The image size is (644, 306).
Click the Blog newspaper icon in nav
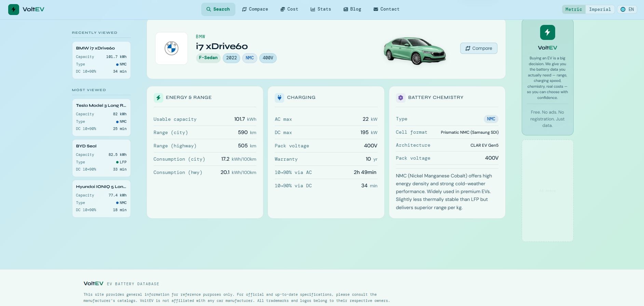[x=345, y=9]
